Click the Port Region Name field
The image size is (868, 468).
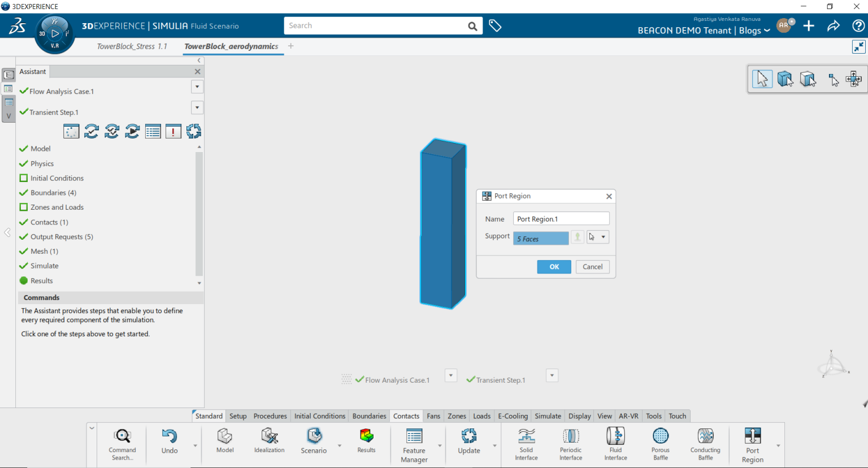pos(561,219)
